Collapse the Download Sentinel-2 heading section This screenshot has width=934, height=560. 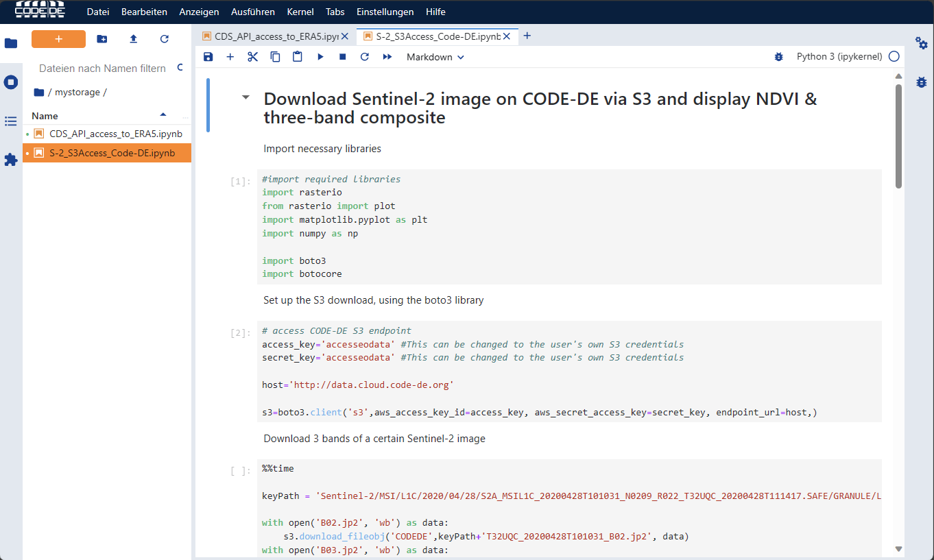coord(246,98)
